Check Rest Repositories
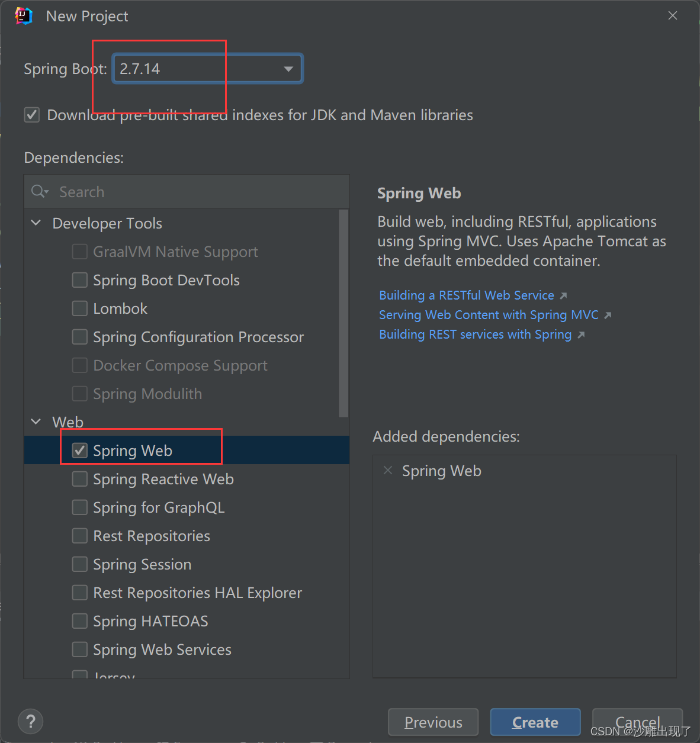Screen dimensions: 700x743 click(x=80, y=536)
